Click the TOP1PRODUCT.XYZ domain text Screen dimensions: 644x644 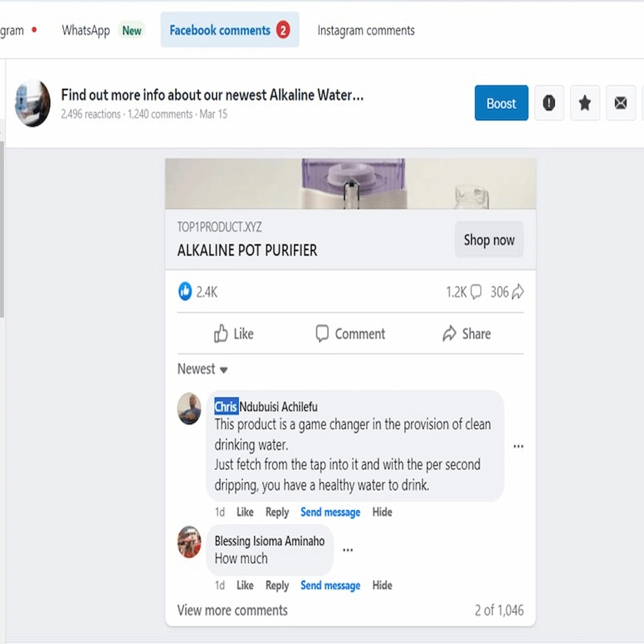(x=219, y=227)
